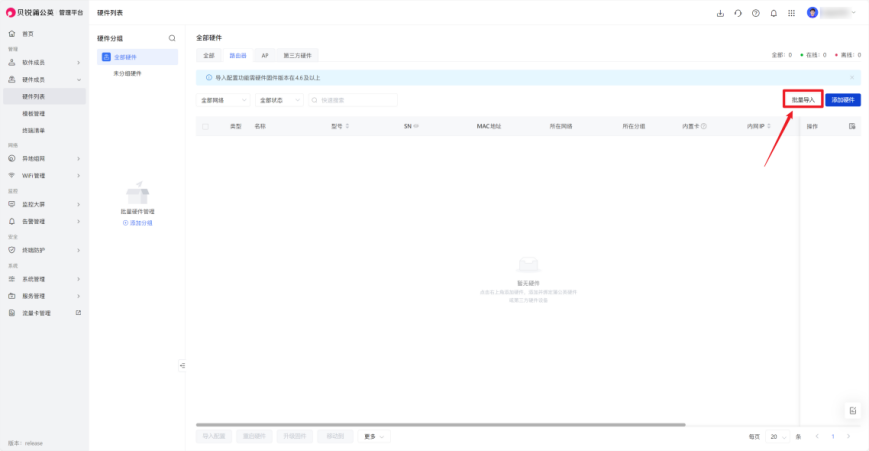This screenshot has width=869, height=451.
Task: Open the notification bell icon
Action: point(773,13)
